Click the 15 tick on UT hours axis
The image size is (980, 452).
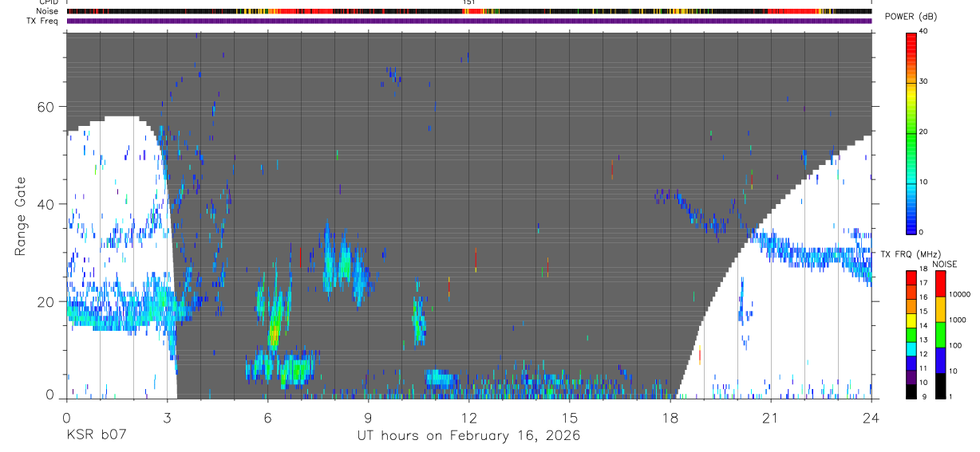click(x=570, y=417)
